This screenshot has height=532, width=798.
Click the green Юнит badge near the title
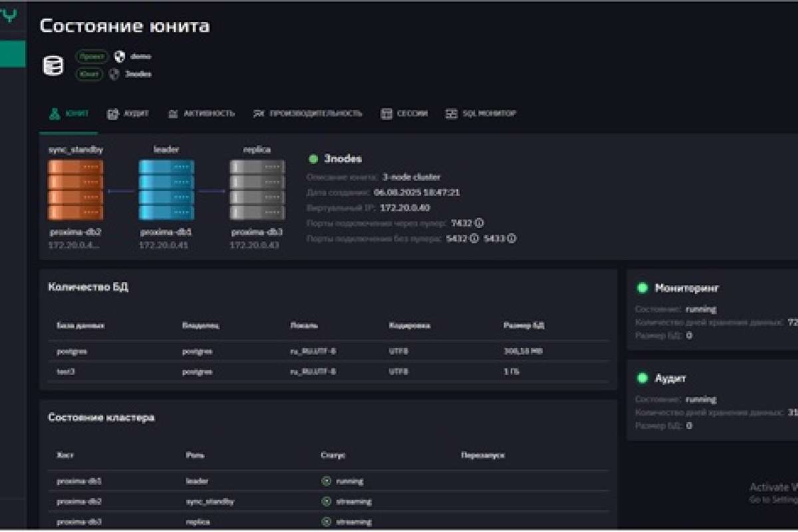[x=89, y=74]
